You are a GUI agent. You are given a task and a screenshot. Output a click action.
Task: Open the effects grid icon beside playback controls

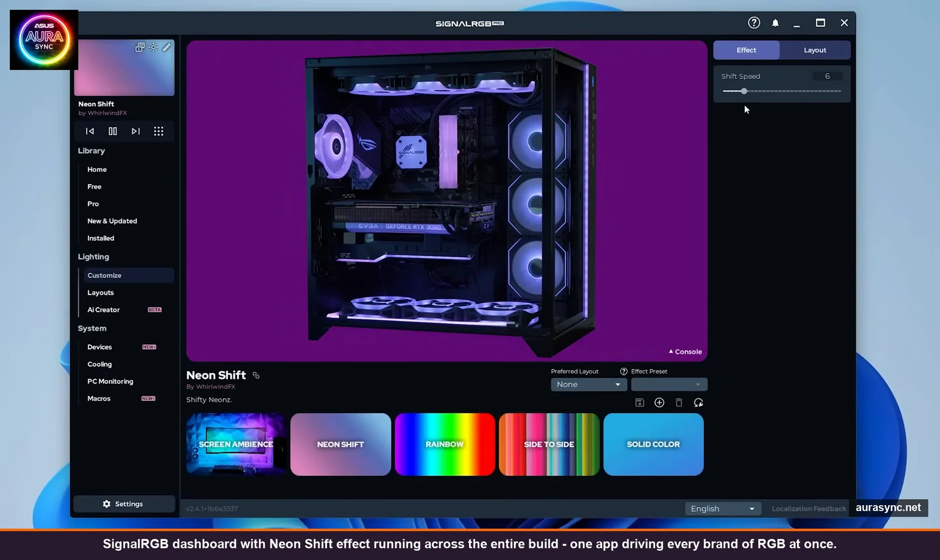click(158, 131)
